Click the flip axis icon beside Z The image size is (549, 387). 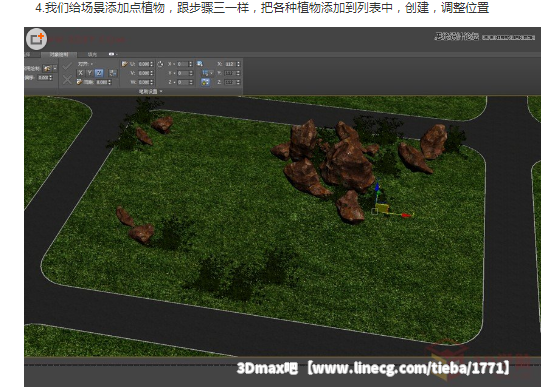pos(112,73)
